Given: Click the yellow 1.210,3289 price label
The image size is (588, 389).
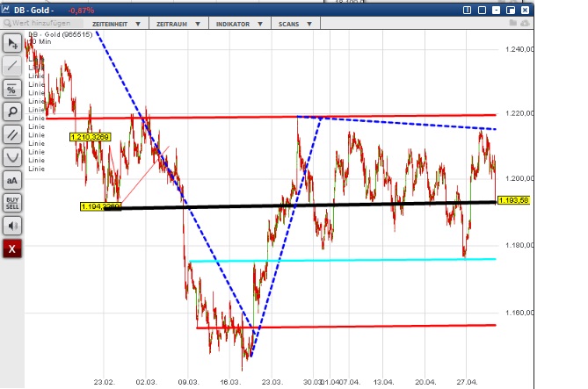Looking at the screenshot, I should click(90, 137).
